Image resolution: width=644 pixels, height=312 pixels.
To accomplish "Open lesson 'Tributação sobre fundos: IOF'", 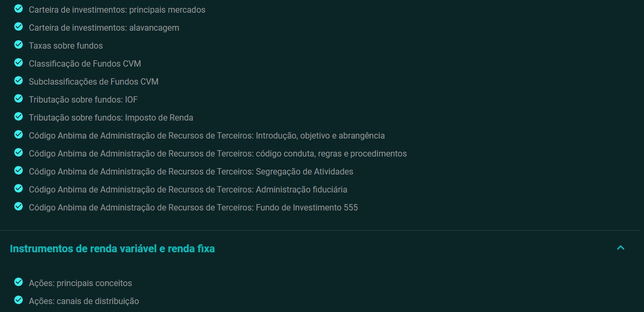I will coord(83,99).
